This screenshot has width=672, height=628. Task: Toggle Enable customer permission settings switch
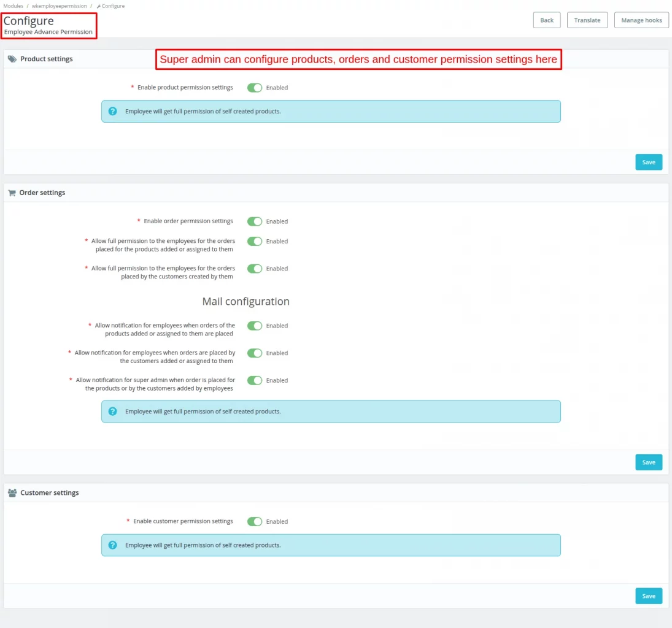click(x=255, y=522)
